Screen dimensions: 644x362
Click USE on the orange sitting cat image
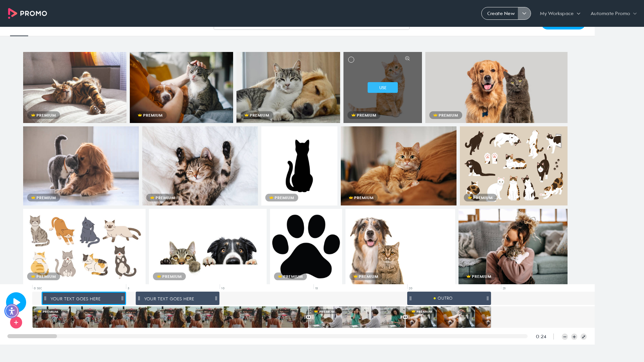(x=383, y=87)
